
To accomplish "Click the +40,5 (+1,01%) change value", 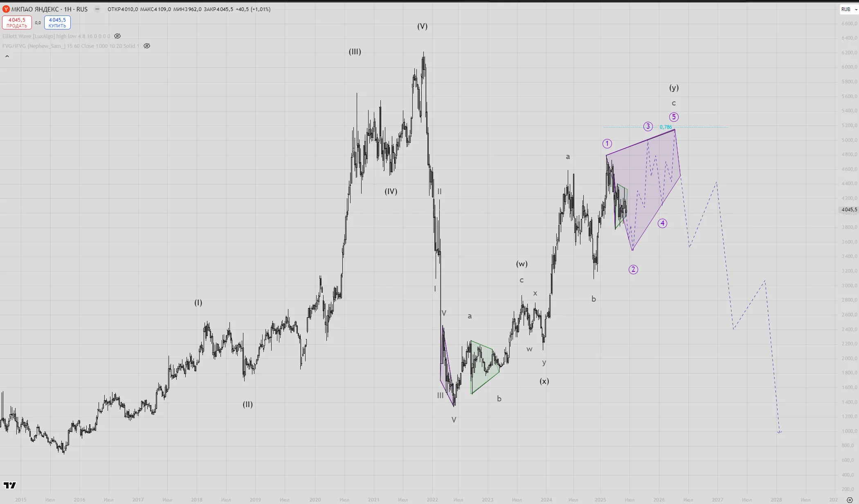I will pos(253,9).
